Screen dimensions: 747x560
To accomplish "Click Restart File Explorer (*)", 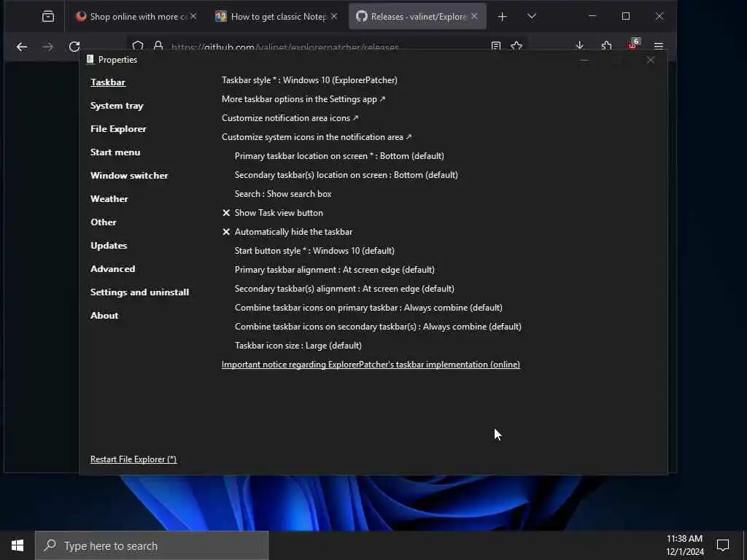I will click(133, 459).
